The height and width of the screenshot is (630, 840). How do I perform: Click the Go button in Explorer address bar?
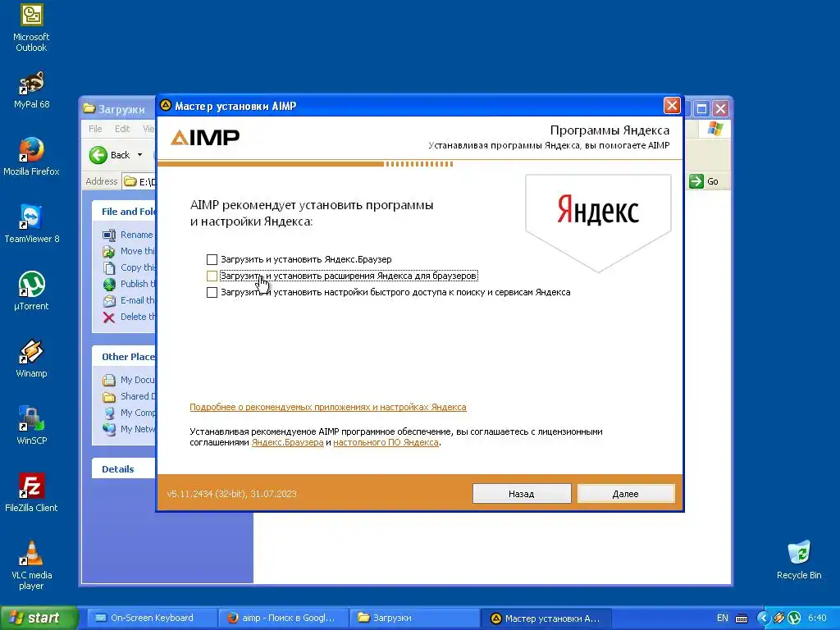704,181
